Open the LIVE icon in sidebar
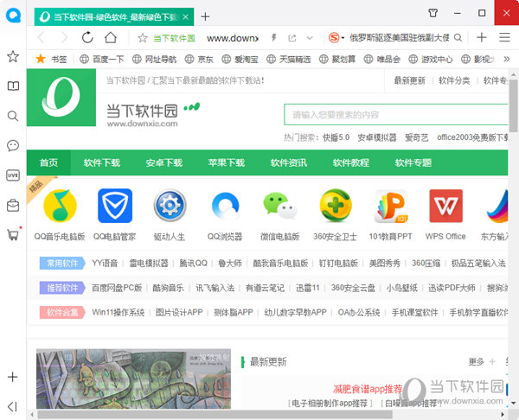 click(13, 175)
